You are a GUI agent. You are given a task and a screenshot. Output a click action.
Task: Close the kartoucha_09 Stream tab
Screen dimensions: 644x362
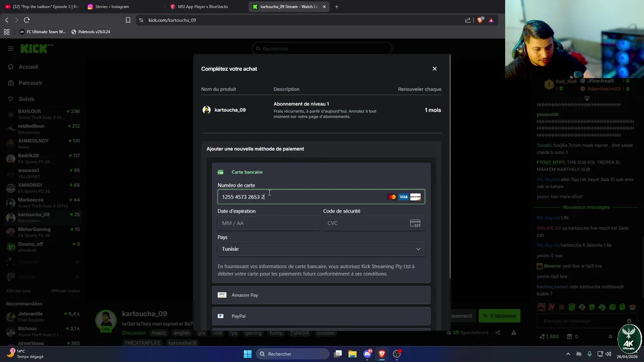coord(324,7)
